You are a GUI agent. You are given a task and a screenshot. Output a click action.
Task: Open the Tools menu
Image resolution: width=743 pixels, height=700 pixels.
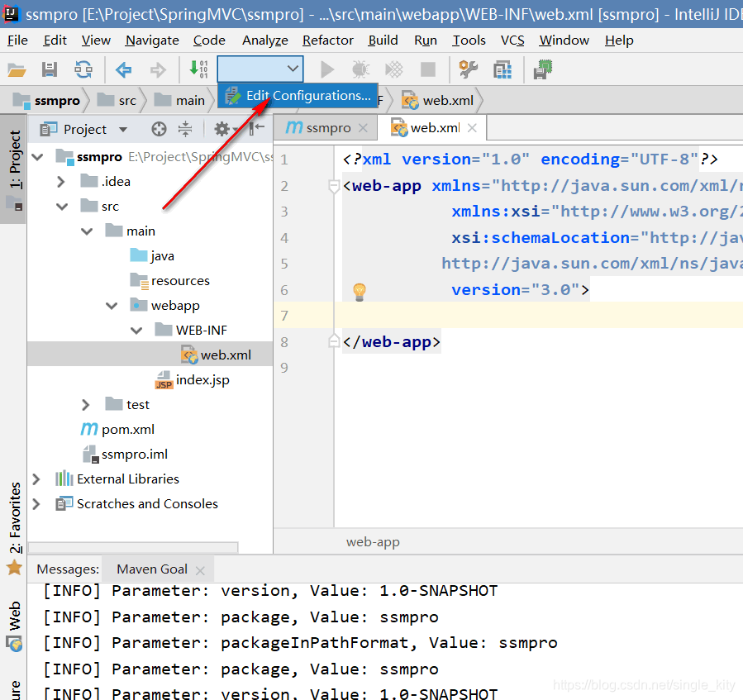click(469, 40)
